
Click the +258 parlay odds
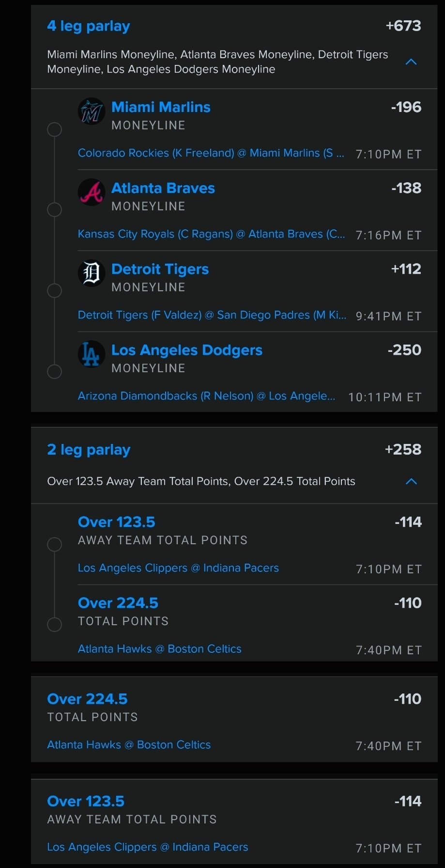pos(403,450)
